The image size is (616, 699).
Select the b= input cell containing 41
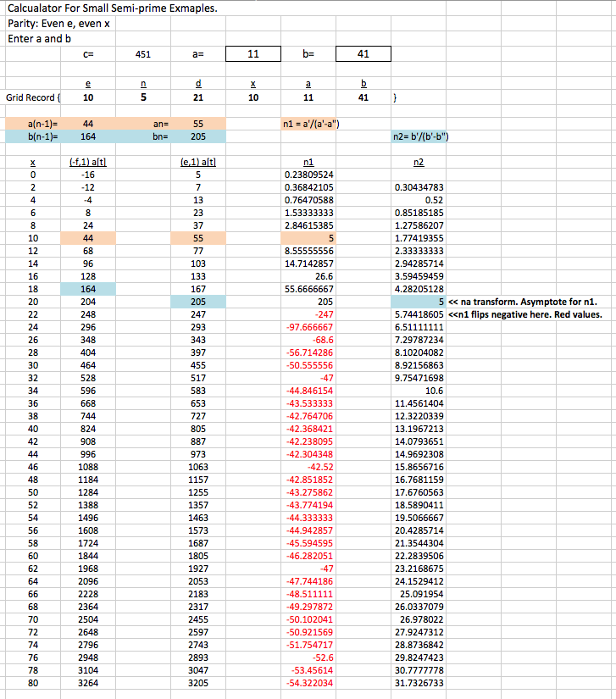(363, 54)
